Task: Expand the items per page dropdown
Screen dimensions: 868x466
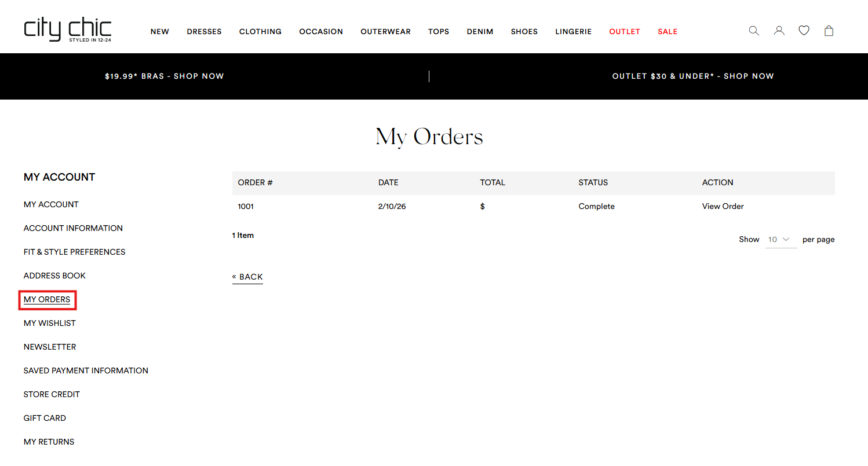Action: coord(781,240)
